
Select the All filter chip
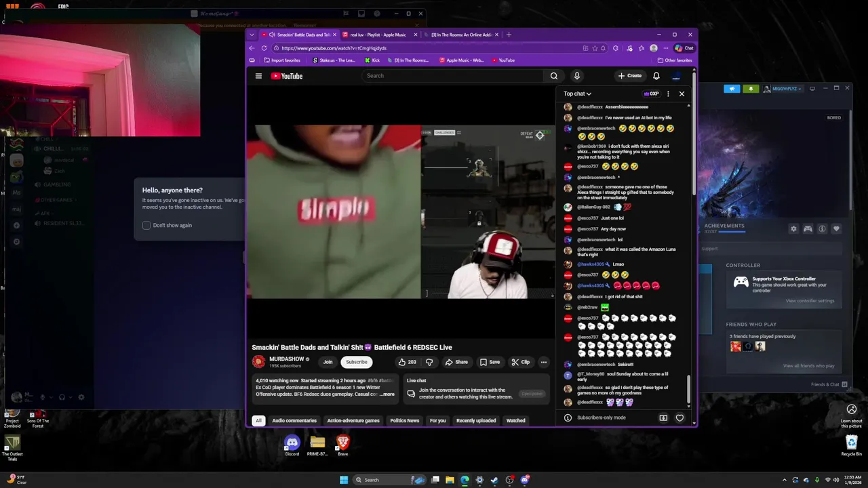(x=258, y=420)
